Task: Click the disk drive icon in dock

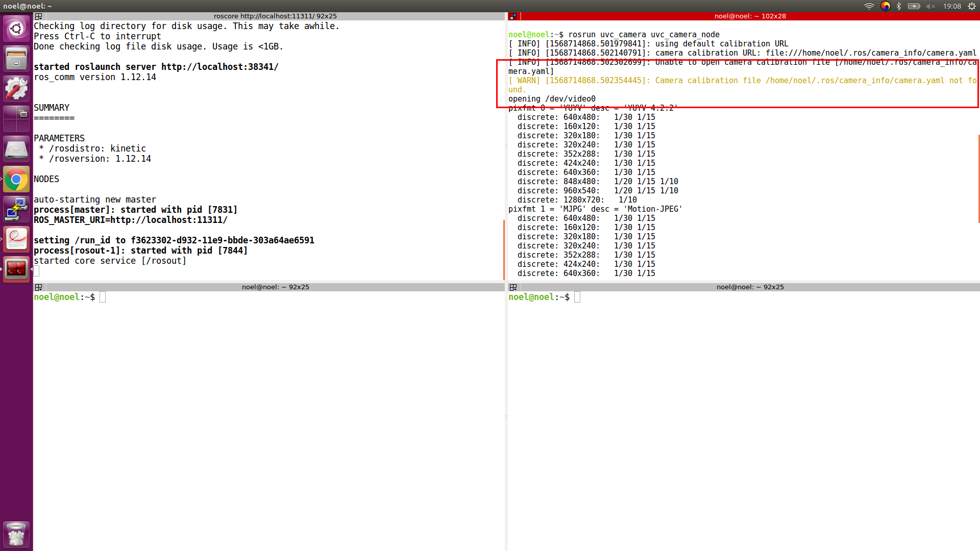Action: coord(16,149)
